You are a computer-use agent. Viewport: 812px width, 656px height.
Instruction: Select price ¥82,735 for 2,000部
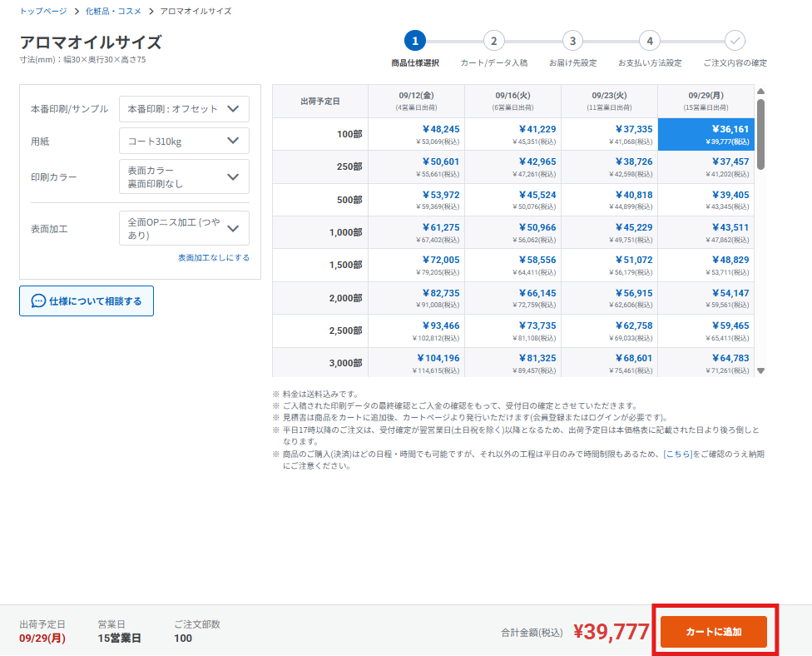pos(416,299)
